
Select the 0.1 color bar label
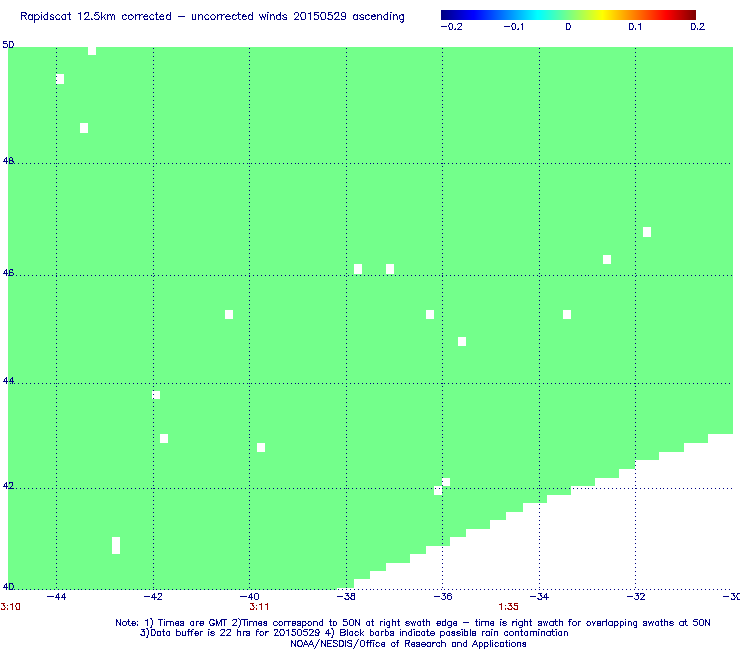click(x=635, y=27)
